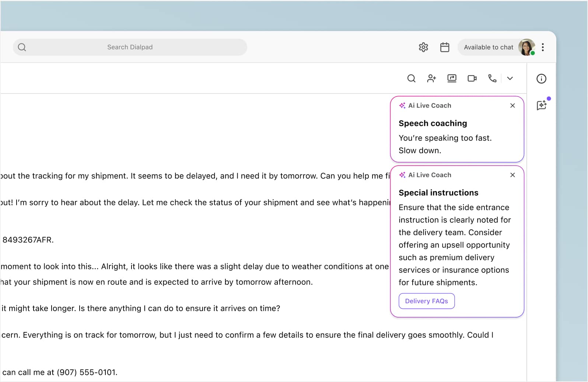
Task: Focus the Search Dialpad input field
Action: coord(130,47)
